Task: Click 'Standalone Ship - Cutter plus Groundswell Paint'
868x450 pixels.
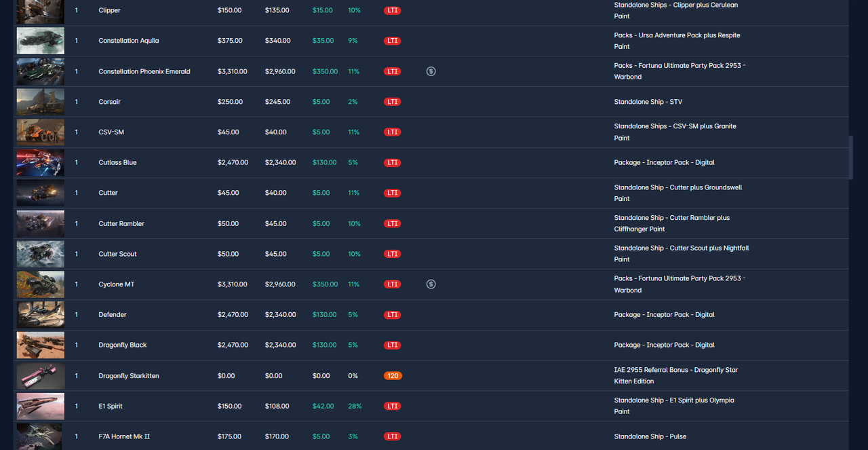Action: (678, 193)
